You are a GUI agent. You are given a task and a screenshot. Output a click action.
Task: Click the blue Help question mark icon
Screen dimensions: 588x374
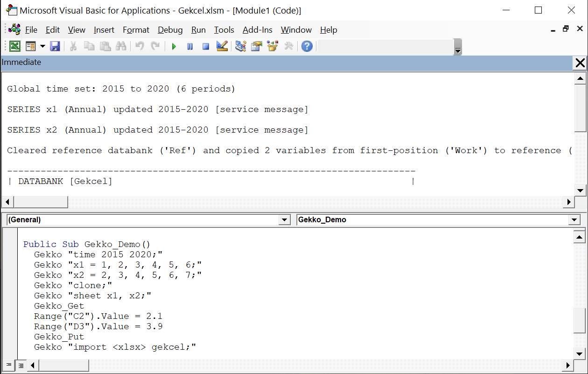pos(307,46)
